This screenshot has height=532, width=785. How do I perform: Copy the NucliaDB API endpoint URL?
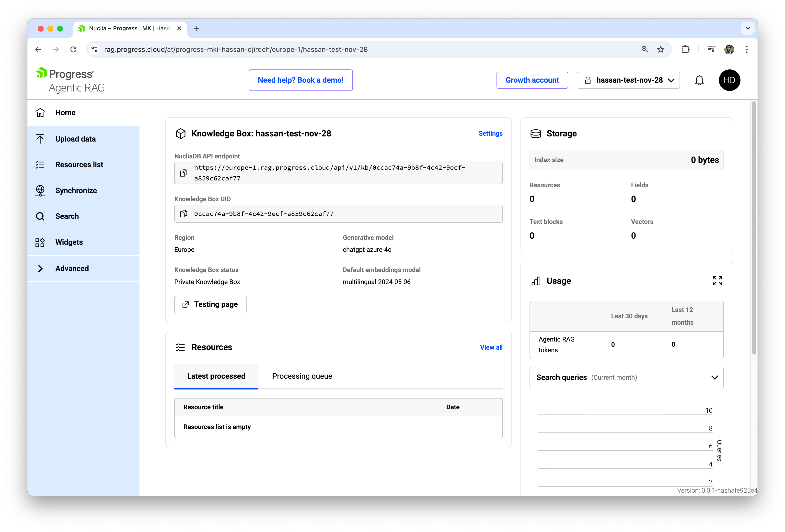pos(184,173)
